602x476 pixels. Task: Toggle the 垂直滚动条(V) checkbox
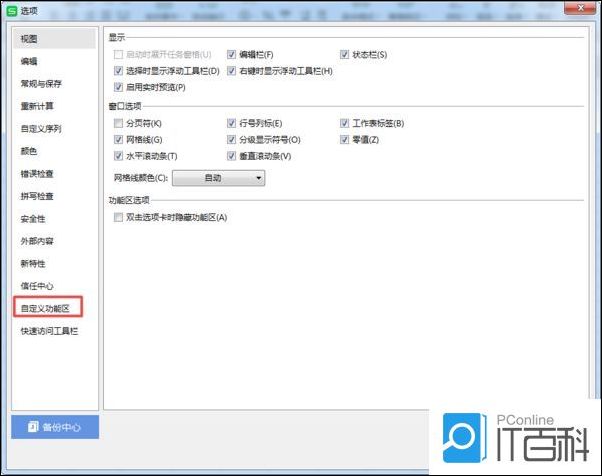232,156
